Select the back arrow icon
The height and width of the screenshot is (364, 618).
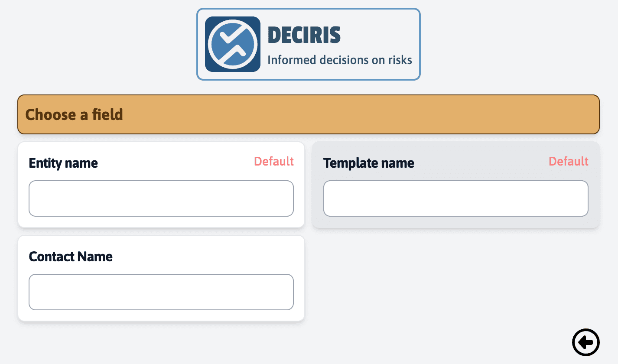click(x=586, y=342)
